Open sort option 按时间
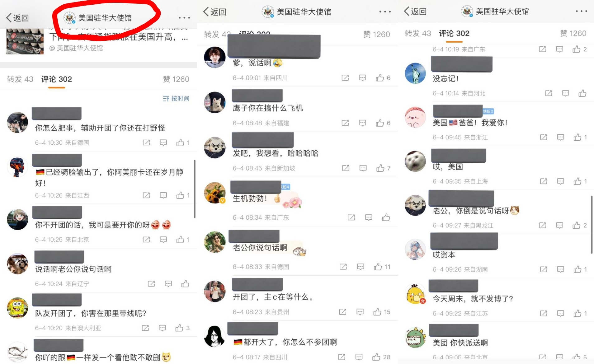Viewport: 594px width, 364px height. point(176,98)
